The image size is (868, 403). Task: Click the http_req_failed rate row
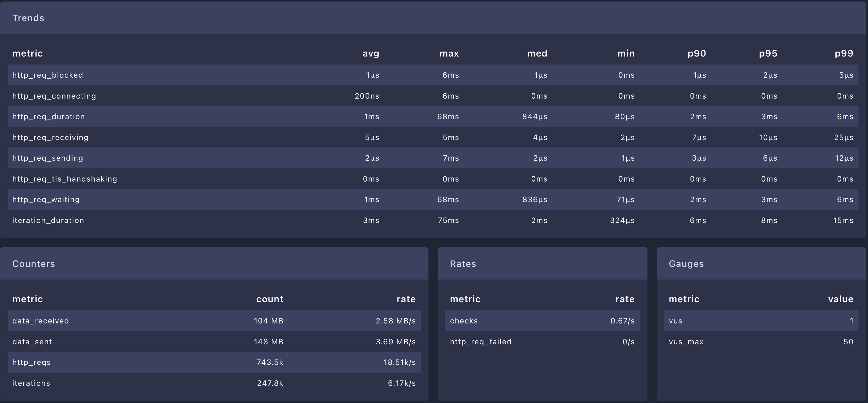542,342
